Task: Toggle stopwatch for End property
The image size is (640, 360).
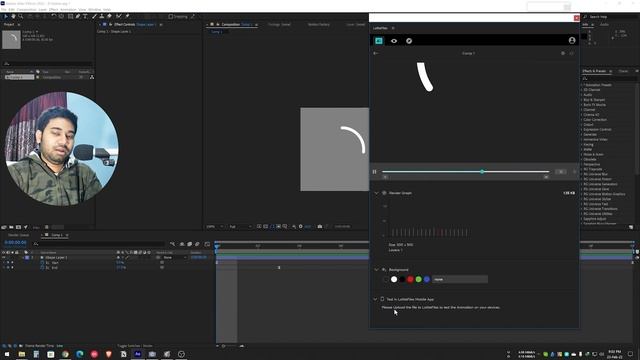Action: [x=42, y=267]
